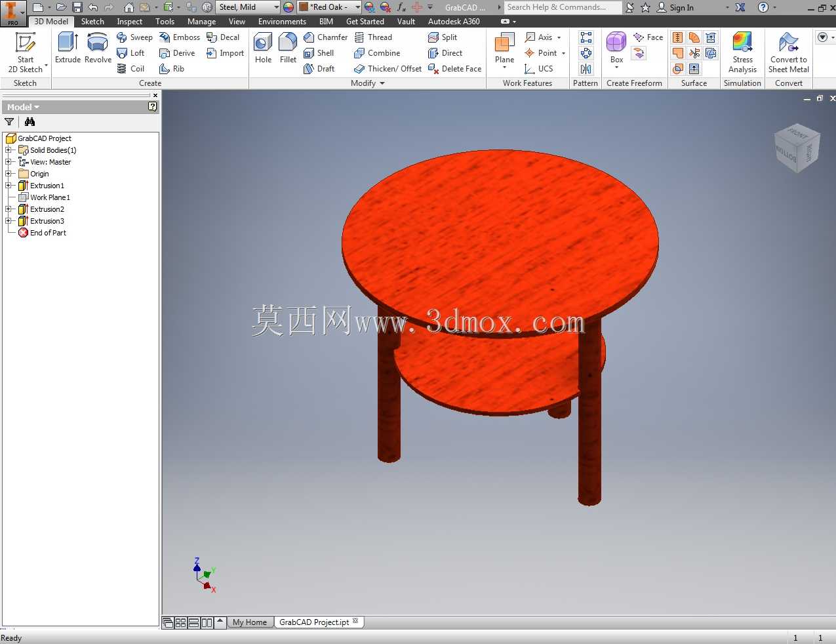Switch to the Tools ribbon tab
The height and width of the screenshot is (644, 836).
pos(165,22)
